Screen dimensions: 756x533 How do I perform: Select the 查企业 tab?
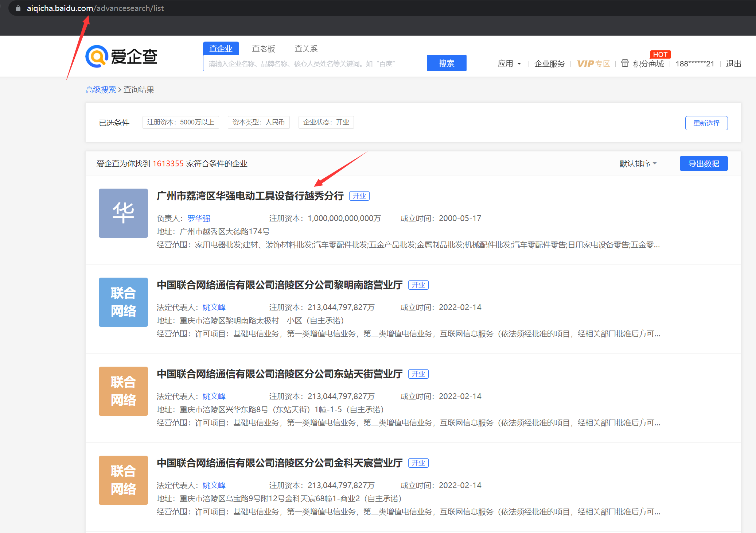[x=221, y=48]
